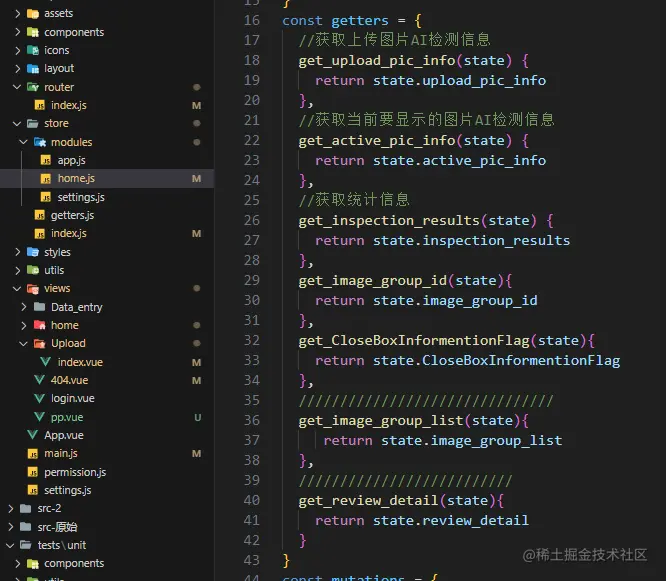This screenshot has width=666, height=581.
Task: Click the router folder icon
Action: click(x=33, y=87)
